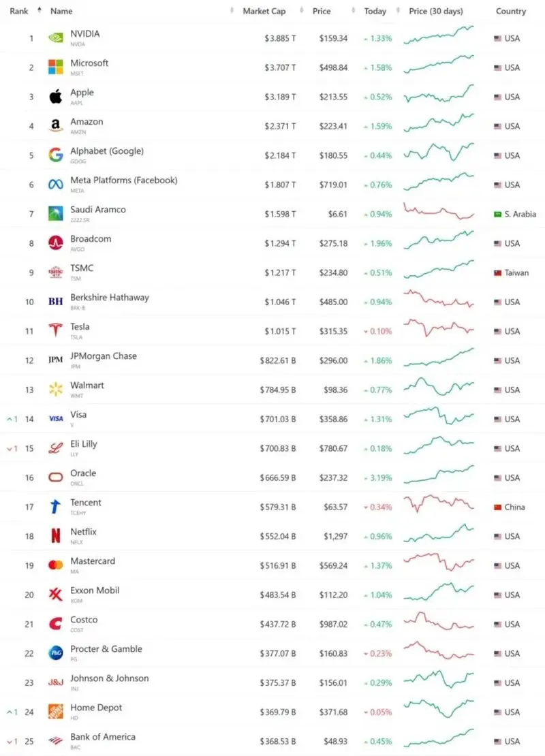This screenshot has height=756, width=545.
Task: Sort by the Price column header
Action: click(x=322, y=11)
